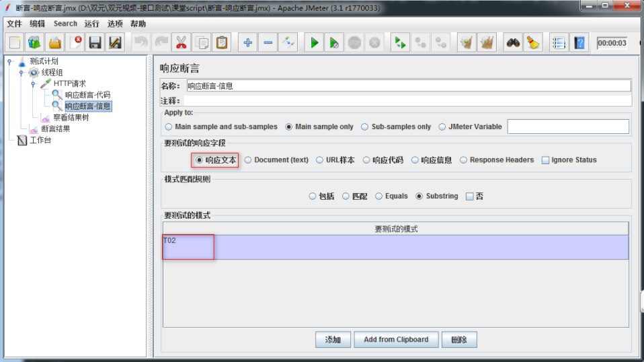Click the 添加 button
This screenshot has height=362, width=644.
pyautogui.click(x=333, y=340)
